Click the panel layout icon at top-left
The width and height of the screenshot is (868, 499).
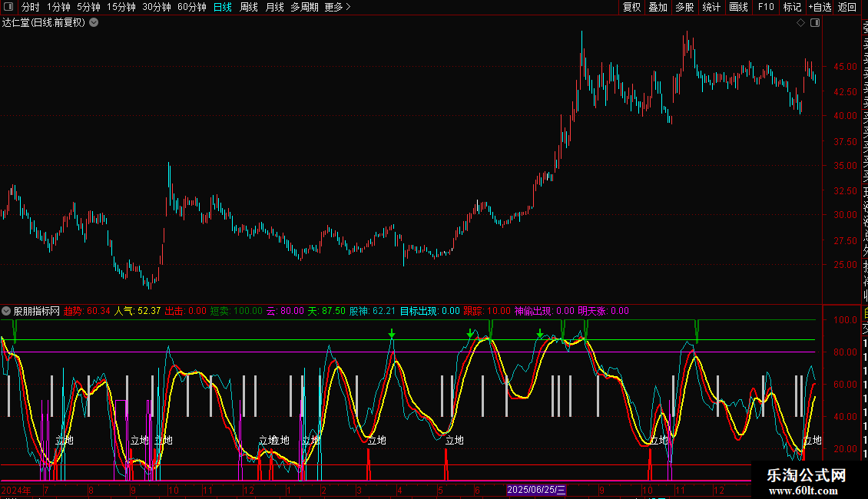pyautogui.click(x=9, y=7)
